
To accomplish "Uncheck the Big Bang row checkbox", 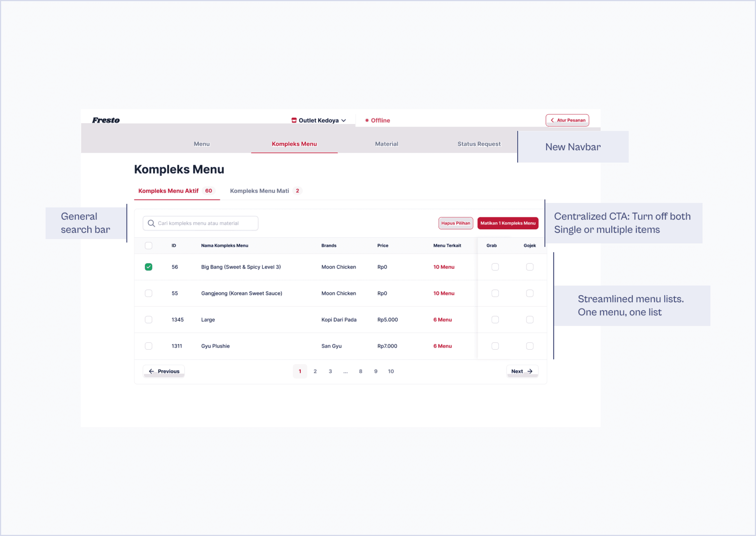I will (148, 267).
